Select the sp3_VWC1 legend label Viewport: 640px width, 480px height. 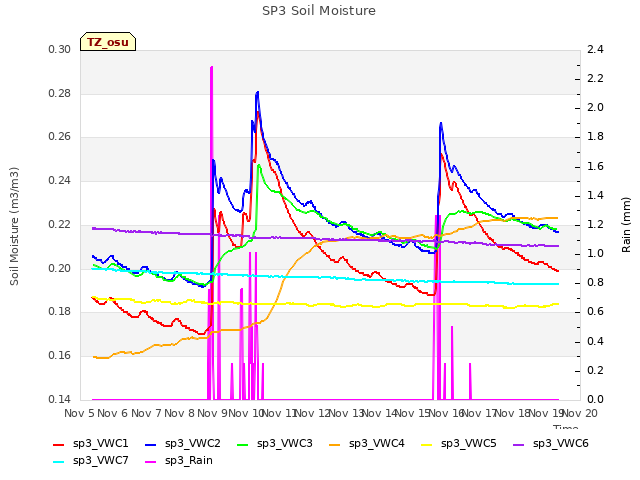coord(100,444)
